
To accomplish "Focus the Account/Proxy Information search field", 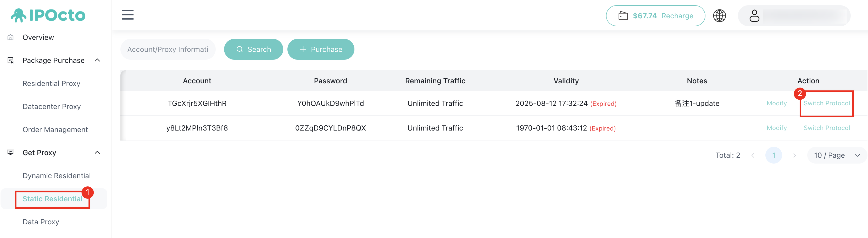I will (168, 49).
